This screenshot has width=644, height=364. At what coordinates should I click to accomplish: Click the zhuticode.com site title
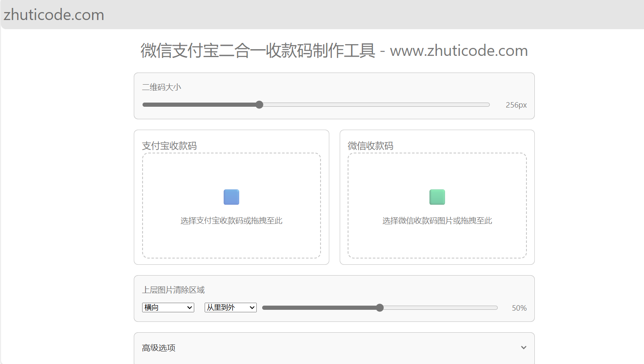(x=54, y=15)
